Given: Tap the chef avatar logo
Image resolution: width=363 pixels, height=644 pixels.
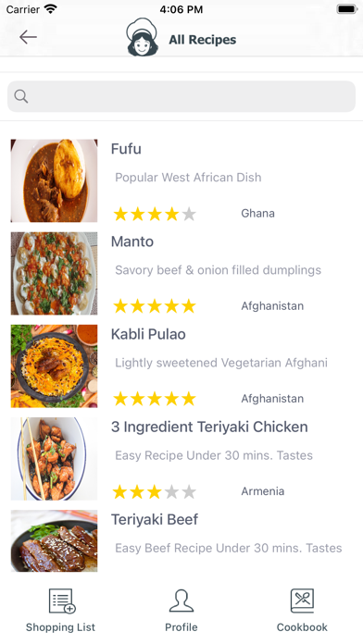Looking at the screenshot, I should pos(143,37).
